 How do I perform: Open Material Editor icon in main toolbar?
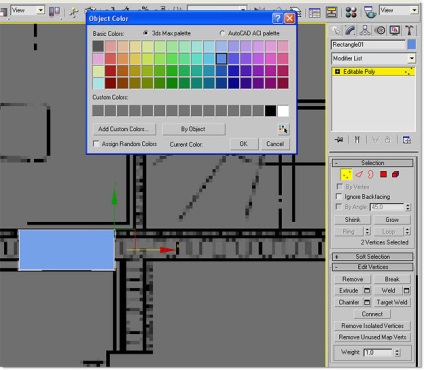coord(351,12)
